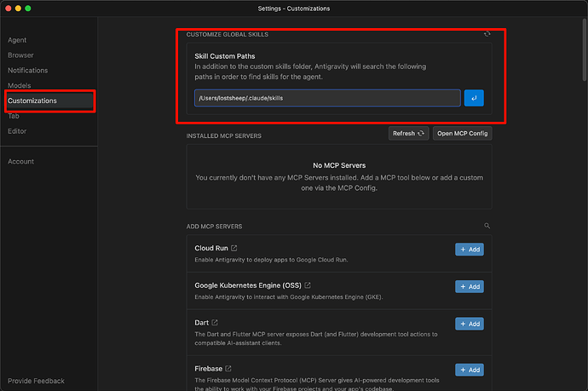
Task: Switch to the Models section
Action: [x=19, y=85]
